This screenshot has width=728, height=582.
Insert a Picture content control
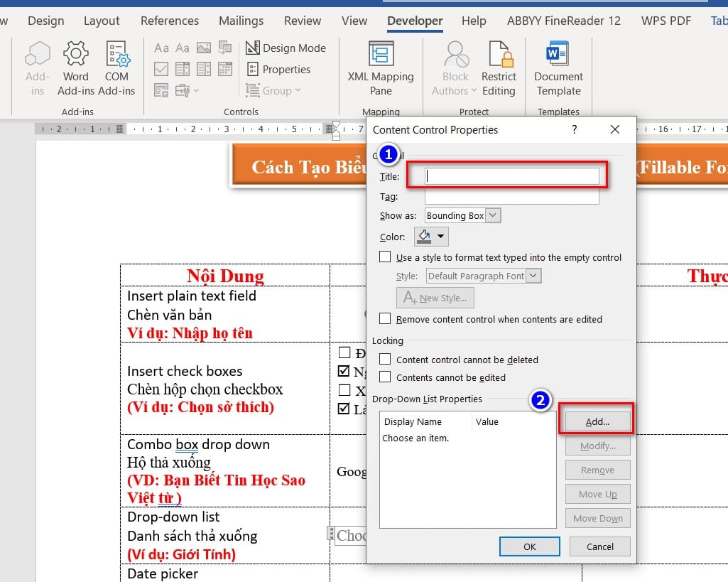tap(204, 48)
